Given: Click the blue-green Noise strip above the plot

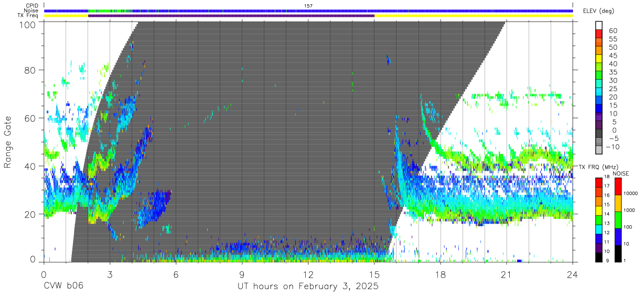Looking at the screenshot, I should [308, 10].
